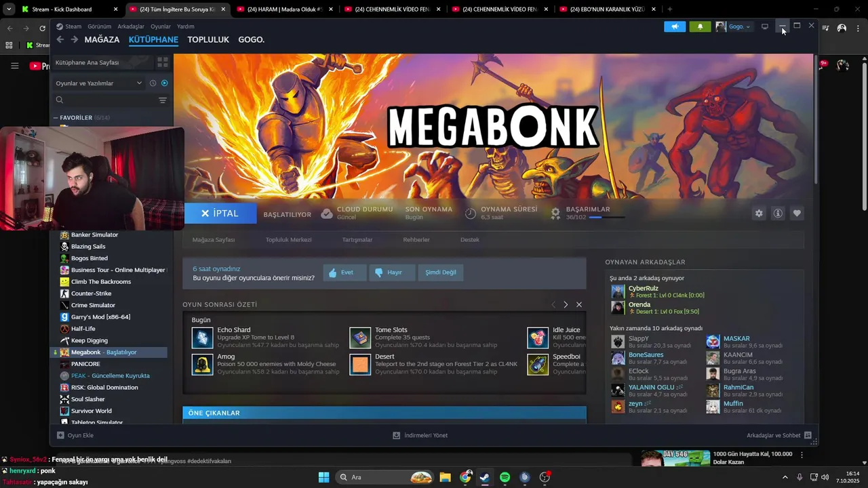The height and width of the screenshot is (488, 868).
Task: Click the achievements progress bar
Action: click(x=606, y=218)
